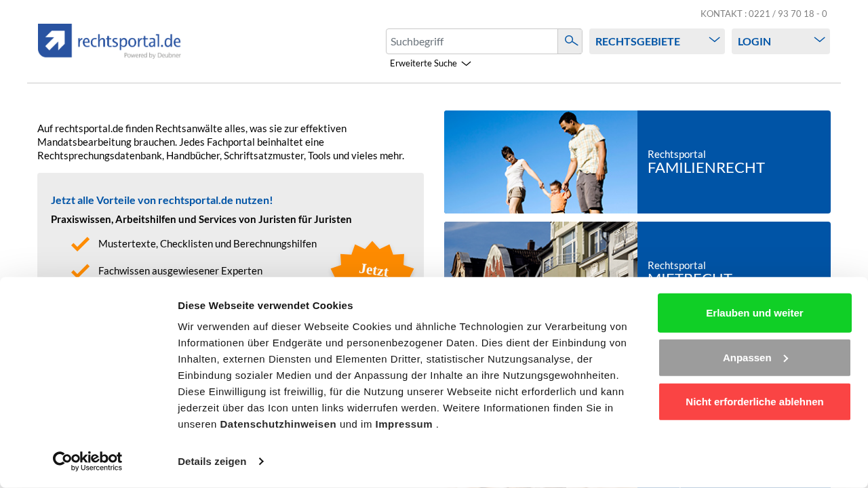Click Nicht erforderliche ablehnen button
Image resolution: width=868 pixels, height=488 pixels.
pyautogui.click(x=755, y=402)
